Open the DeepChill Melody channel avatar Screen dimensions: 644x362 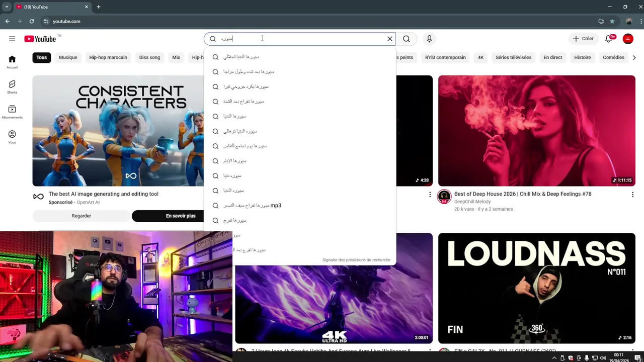(x=444, y=197)
